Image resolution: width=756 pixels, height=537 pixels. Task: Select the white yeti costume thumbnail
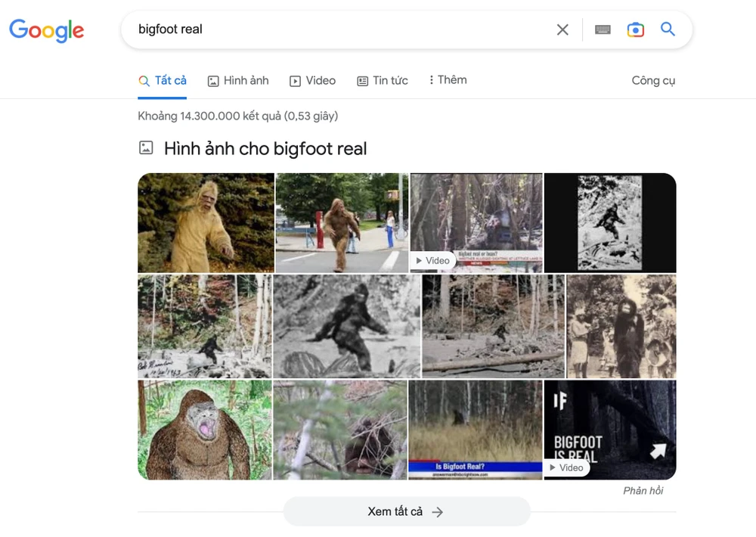click(x=205, y=222)
